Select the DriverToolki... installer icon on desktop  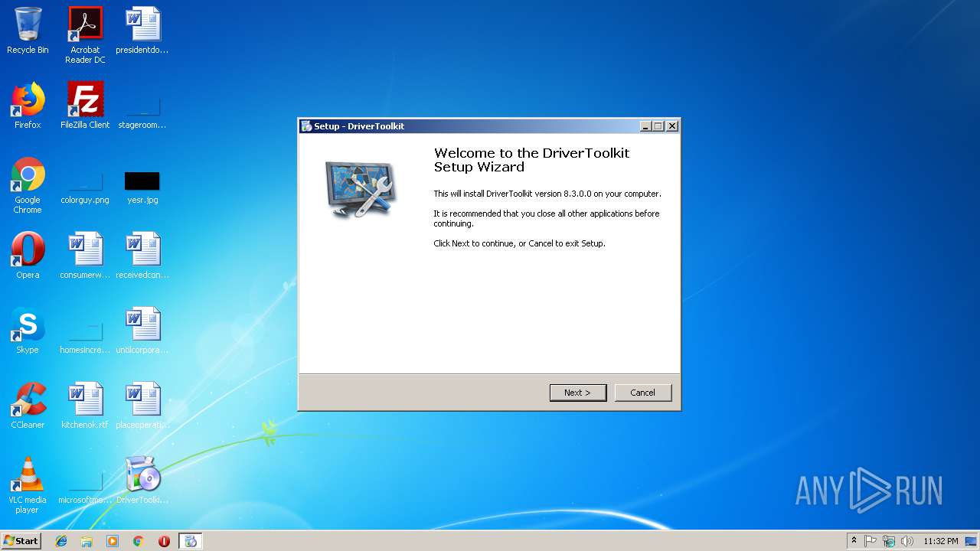142,481
